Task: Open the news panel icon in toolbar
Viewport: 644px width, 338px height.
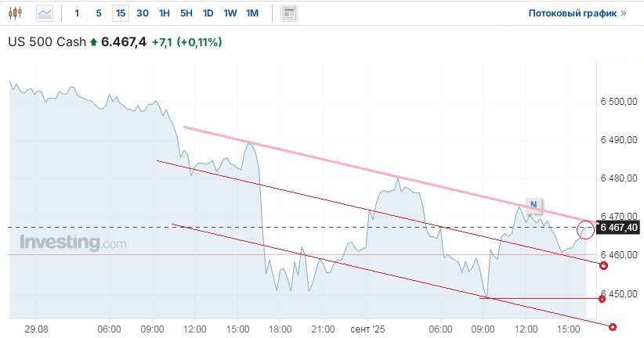Action: coord(289,13)
